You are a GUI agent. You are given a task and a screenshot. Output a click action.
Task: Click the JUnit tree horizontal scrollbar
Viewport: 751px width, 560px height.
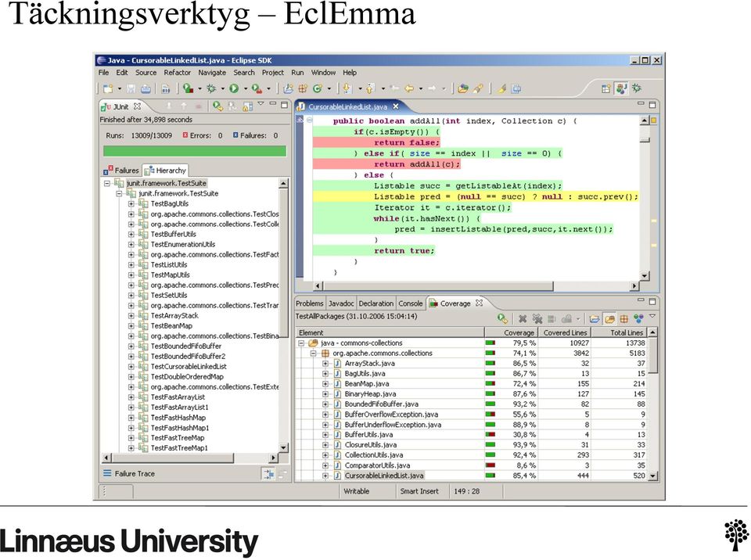pyautogui.click(x=173, y=458)
